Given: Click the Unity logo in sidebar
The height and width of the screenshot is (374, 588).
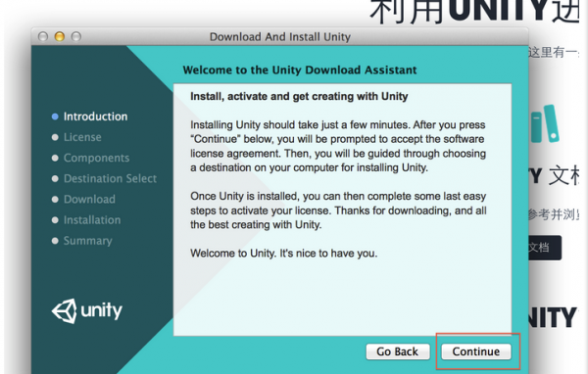Looking at the screenshot, I should 87,311.
